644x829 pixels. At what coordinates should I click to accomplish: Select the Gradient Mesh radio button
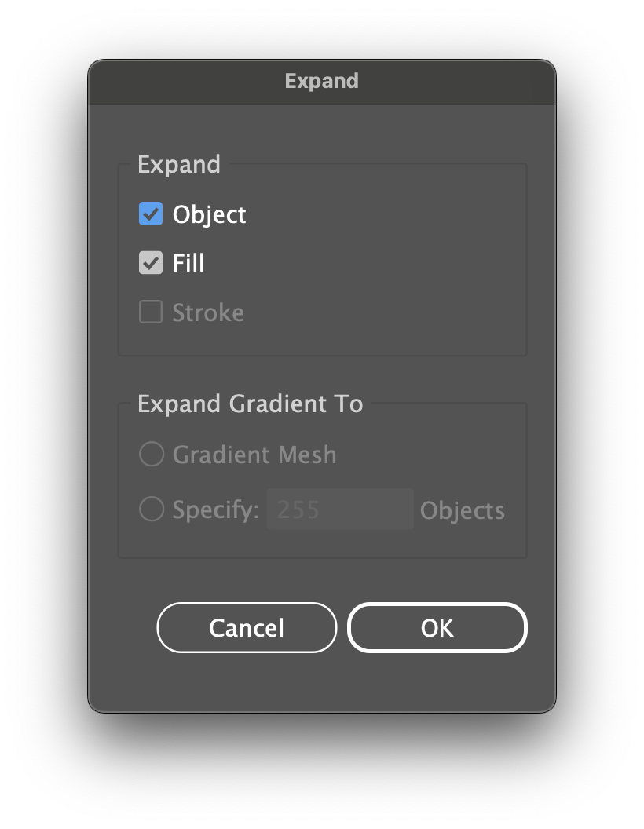pos(151,455)
